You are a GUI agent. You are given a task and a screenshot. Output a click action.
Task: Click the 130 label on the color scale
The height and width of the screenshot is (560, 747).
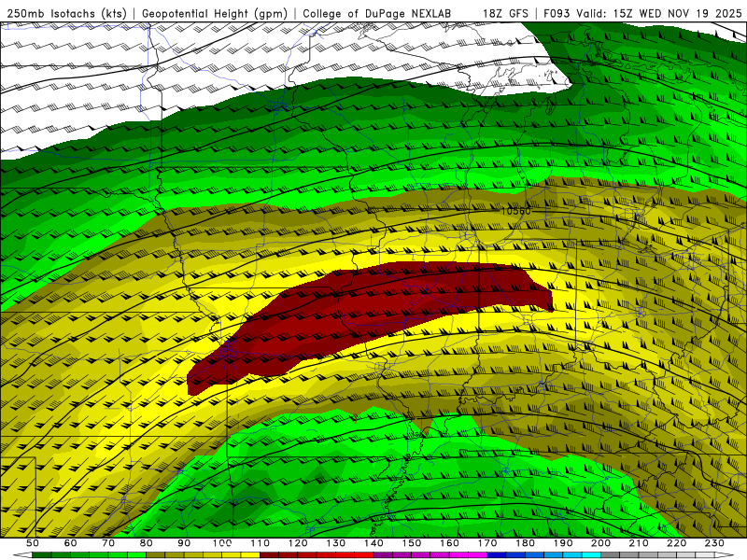(x=336, y=543)
